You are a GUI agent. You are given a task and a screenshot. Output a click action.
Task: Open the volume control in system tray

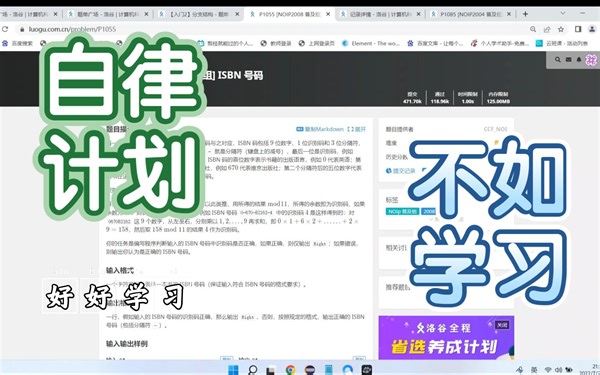(x=558, y=370)
